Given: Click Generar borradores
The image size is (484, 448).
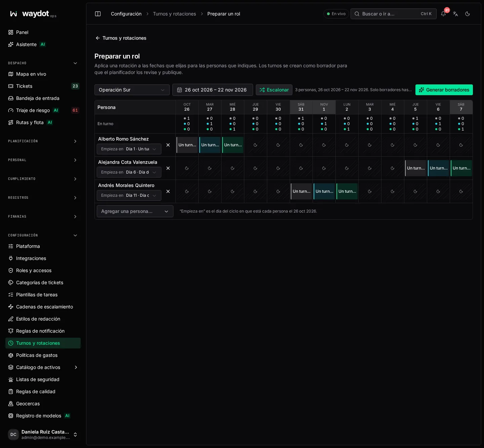Looking at the screenshot, I should 444,90.
